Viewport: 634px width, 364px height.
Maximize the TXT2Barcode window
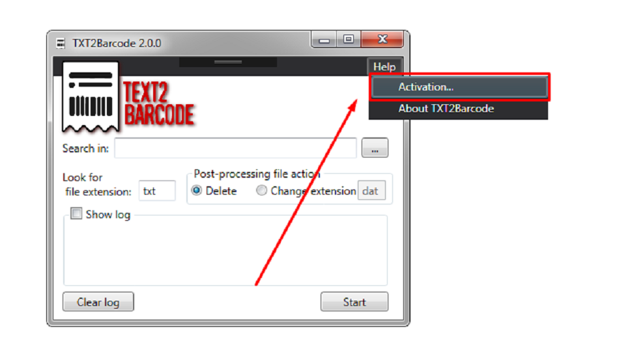point(349,40)
